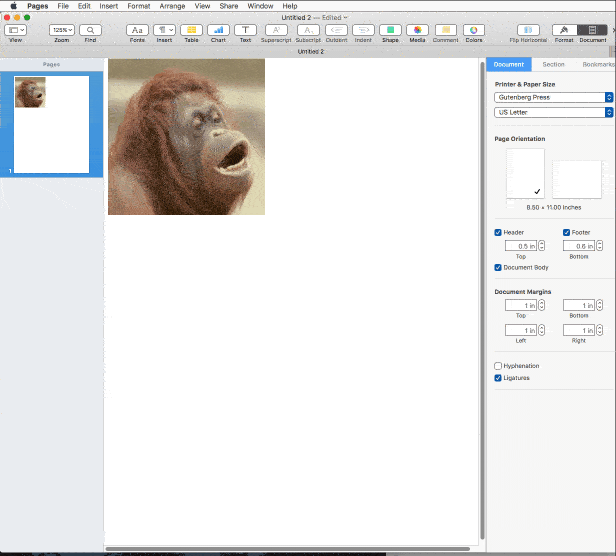Click the Right margin input field
Viewport: 616px width, 556px height.
[579, 330]
